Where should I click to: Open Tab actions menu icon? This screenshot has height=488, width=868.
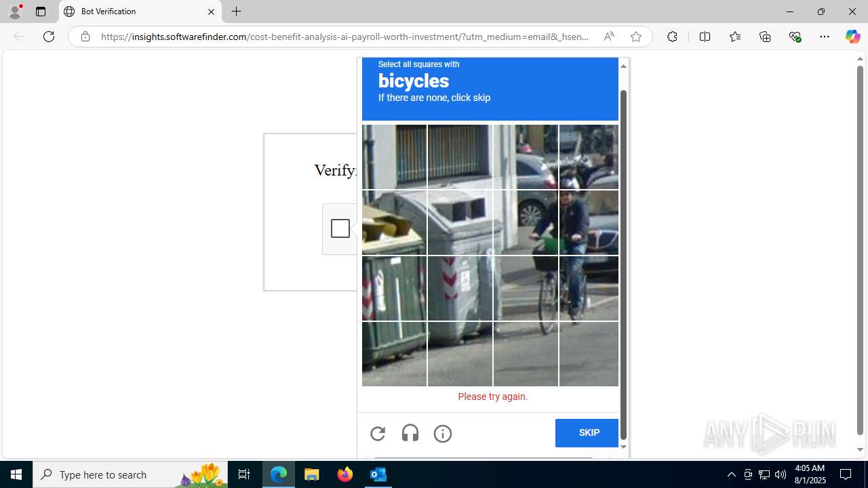coord(41,12)
